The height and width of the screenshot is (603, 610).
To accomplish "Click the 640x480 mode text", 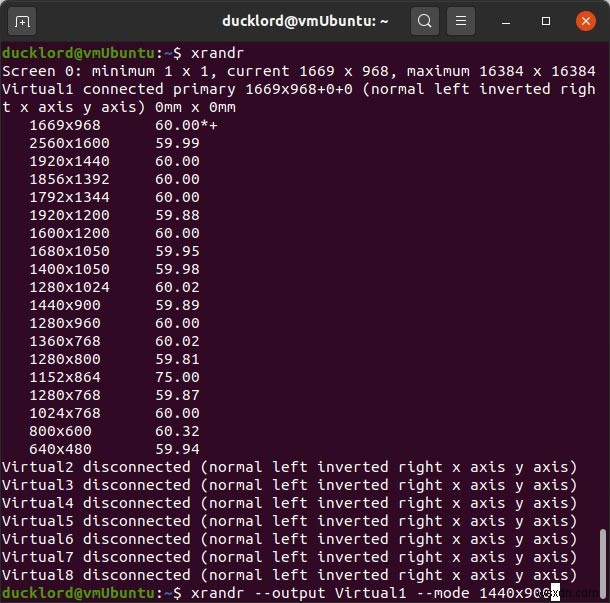I will click(x=61, y=449).
